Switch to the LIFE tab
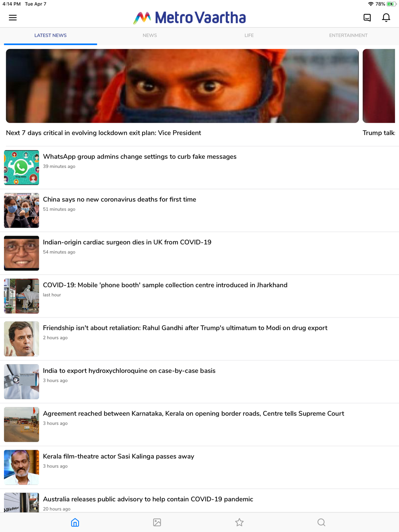This screenshot has height=532, width=399. click(249, 35)
